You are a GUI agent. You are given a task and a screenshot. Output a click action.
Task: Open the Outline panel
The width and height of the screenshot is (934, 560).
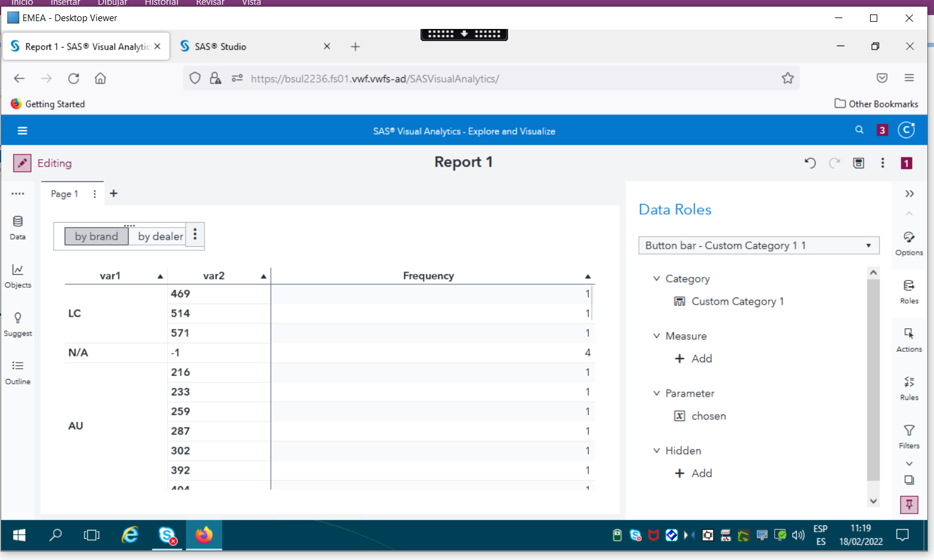[x=17, y=373]
